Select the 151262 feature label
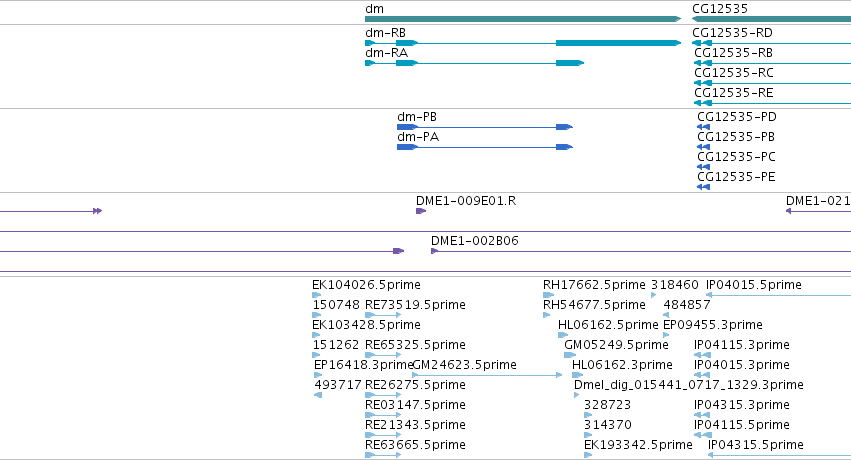851x460 pixels. (x=336, y=346)
